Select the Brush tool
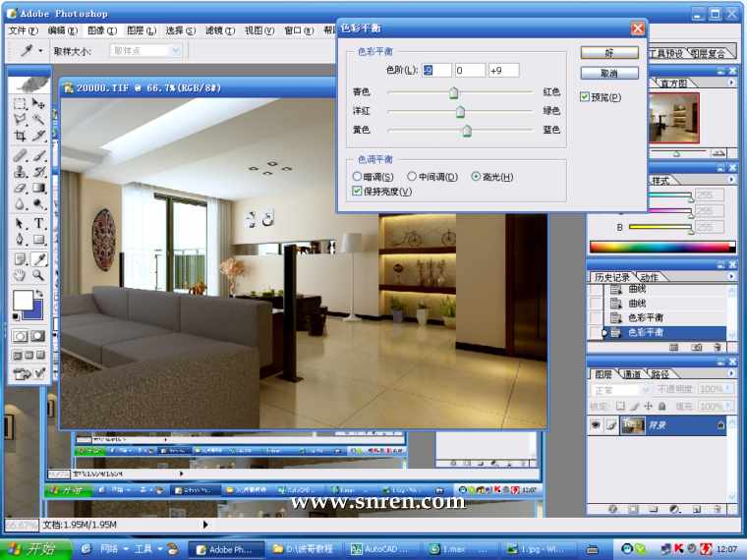The width and height of the screenshot is (747, 560). click(38, 155)
